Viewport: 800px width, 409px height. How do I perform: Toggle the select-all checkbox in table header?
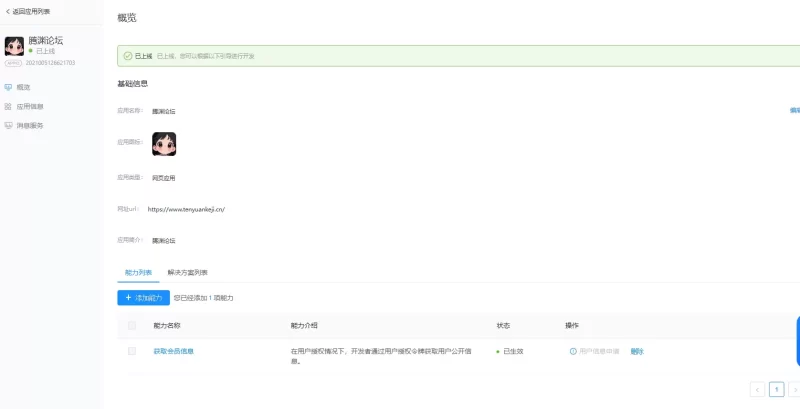point(132,325)
